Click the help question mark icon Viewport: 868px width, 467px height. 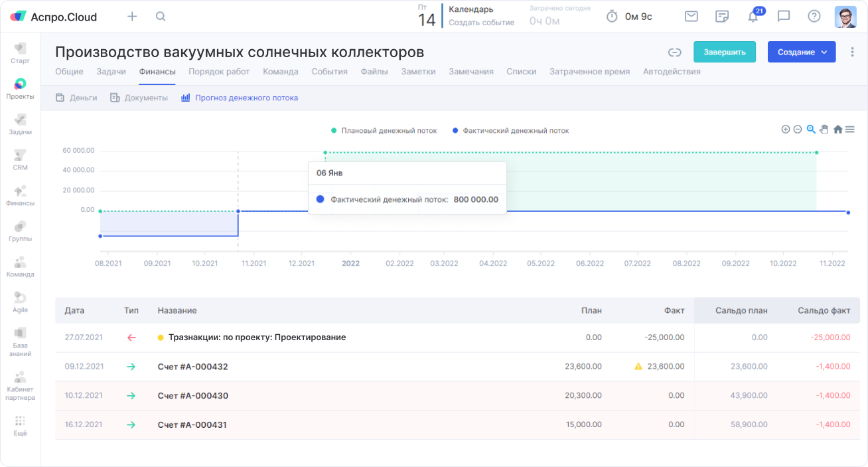pyautogui.click(x=814, y=17)
